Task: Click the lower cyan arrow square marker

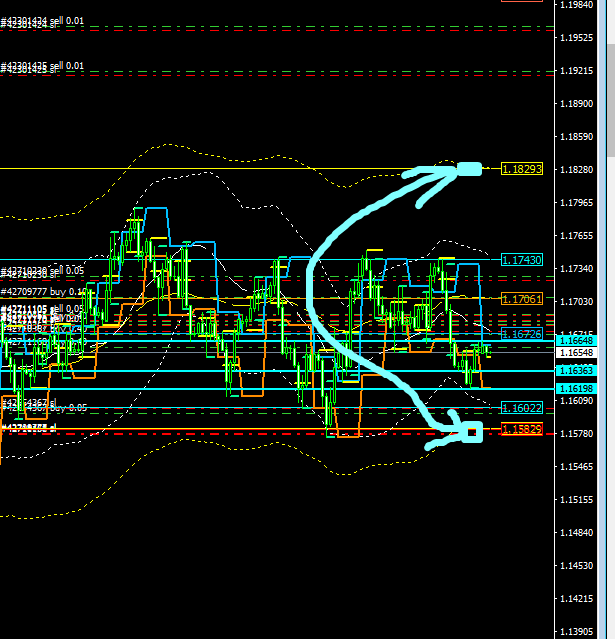Action: click(471, 432)
